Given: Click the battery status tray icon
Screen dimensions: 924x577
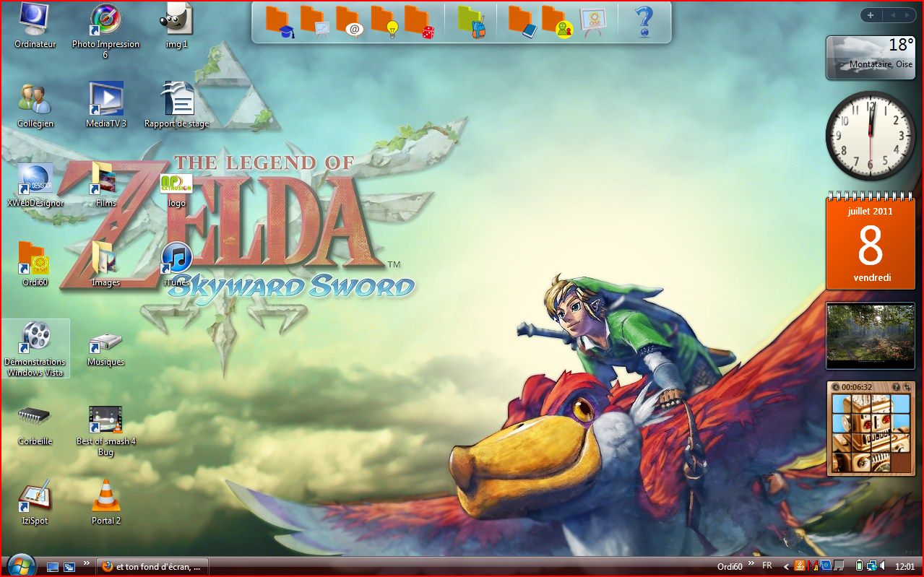Looking at the screenshot, I should 860,566.
